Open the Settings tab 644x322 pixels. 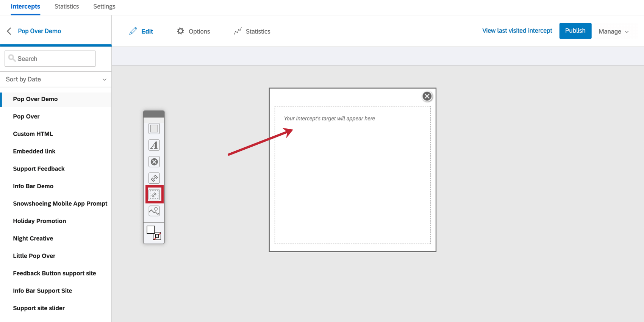pos(104,6)
